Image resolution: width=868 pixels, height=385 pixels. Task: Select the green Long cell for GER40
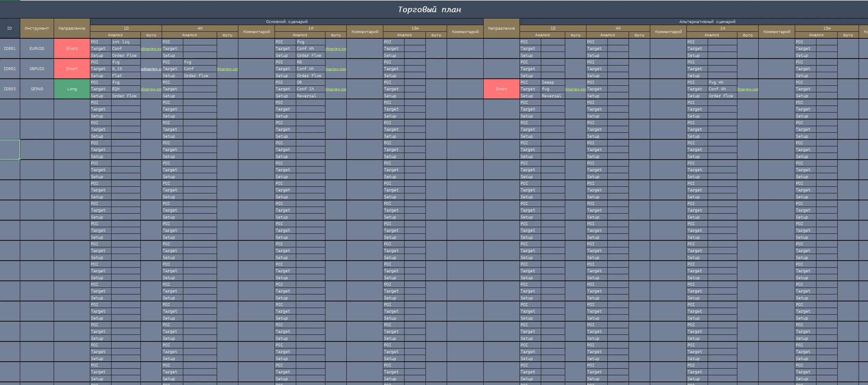72,89
